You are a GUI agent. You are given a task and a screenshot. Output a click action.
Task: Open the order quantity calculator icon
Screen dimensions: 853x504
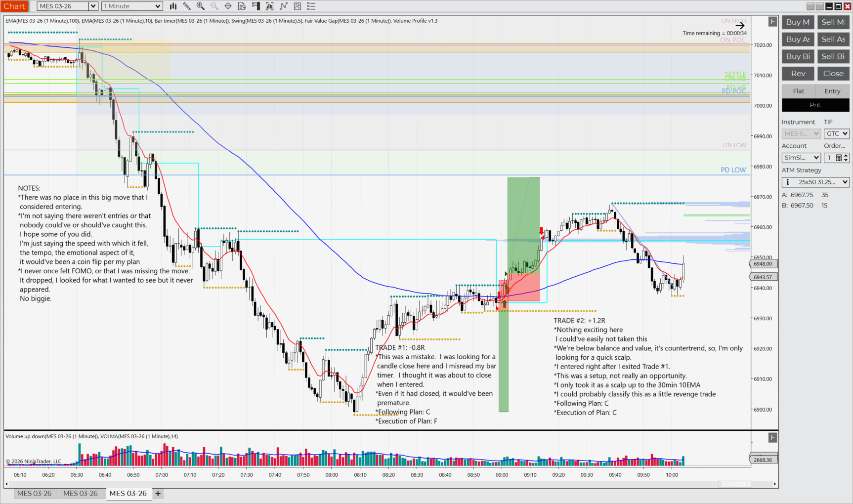point(839,158)
